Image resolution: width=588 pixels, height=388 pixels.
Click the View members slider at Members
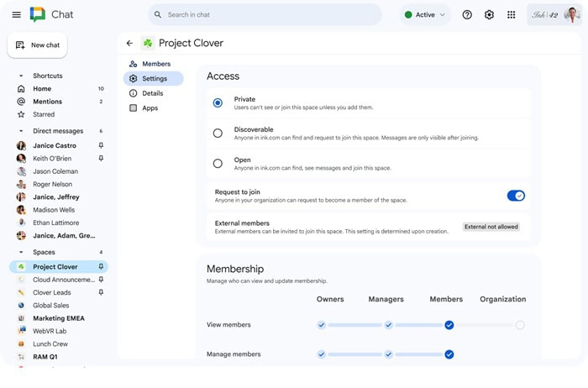pos(449,325)
